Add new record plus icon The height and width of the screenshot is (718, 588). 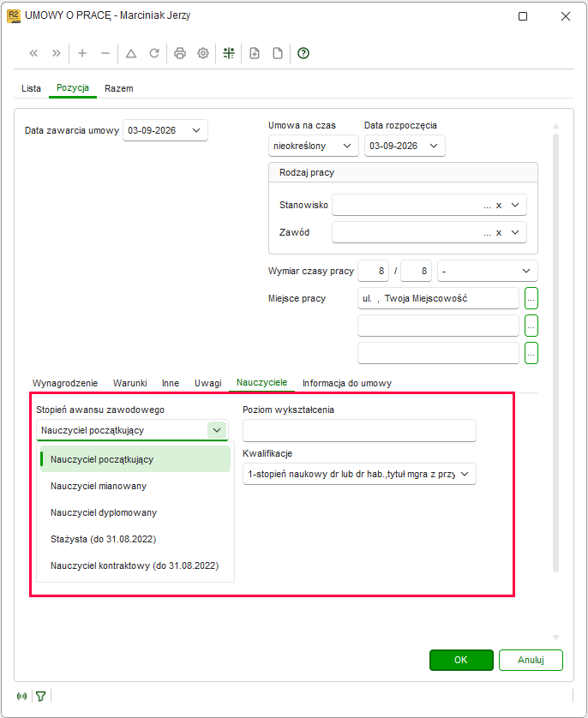pyautogui.click(x=82, y=53)
